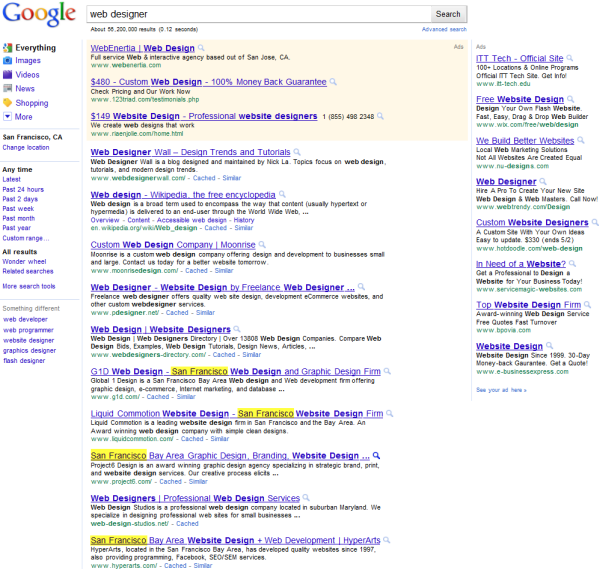600x569 pixels.
Task: Click See your ad here link
Action: (501, 390)
